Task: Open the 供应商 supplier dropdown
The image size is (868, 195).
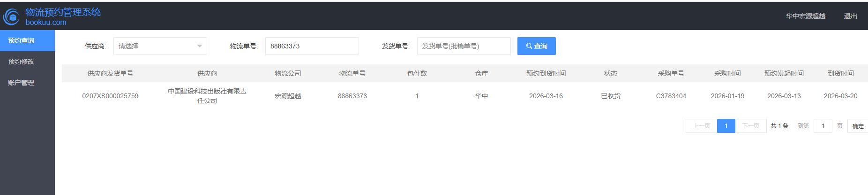Action: coord(160,46)
